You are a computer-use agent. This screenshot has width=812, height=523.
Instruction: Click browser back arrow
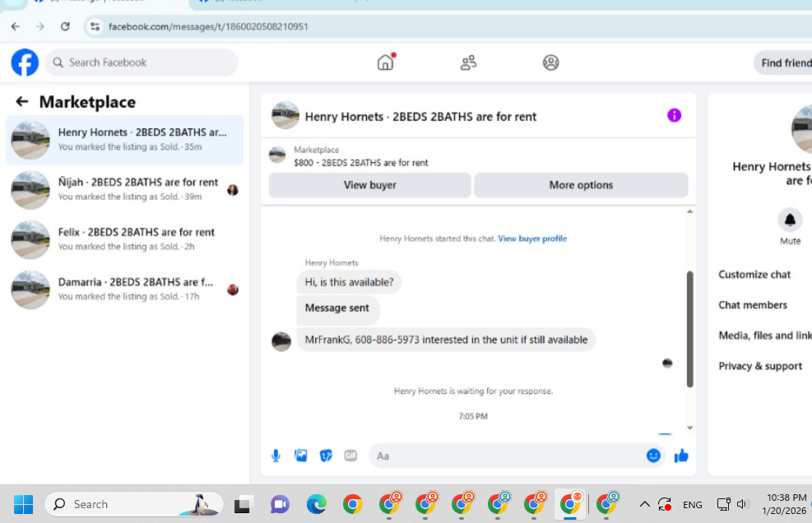tap(16, 26)
